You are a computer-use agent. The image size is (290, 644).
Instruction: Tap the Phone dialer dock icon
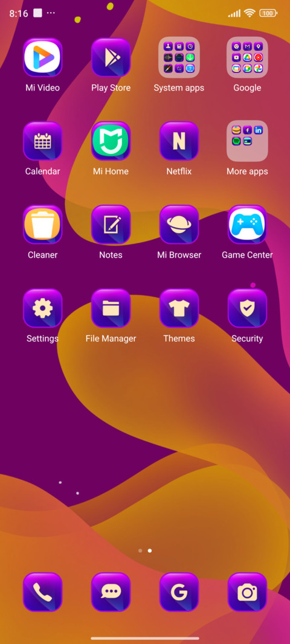[42, 592]
